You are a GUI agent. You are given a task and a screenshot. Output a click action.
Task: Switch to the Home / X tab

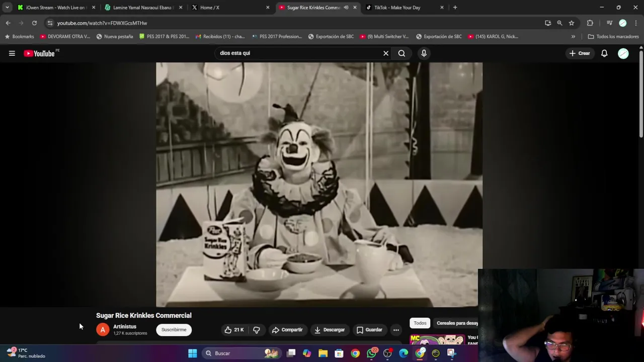[x=230, y=8]
